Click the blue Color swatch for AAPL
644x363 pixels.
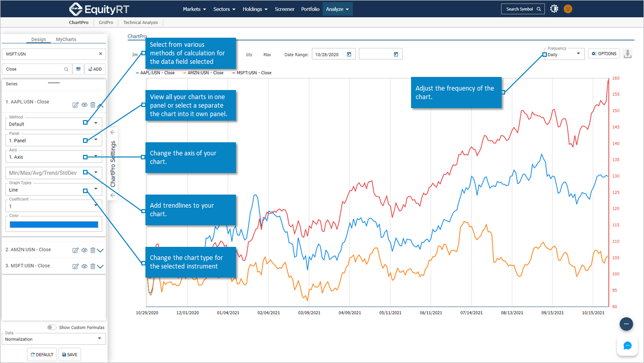pos(54,225)
